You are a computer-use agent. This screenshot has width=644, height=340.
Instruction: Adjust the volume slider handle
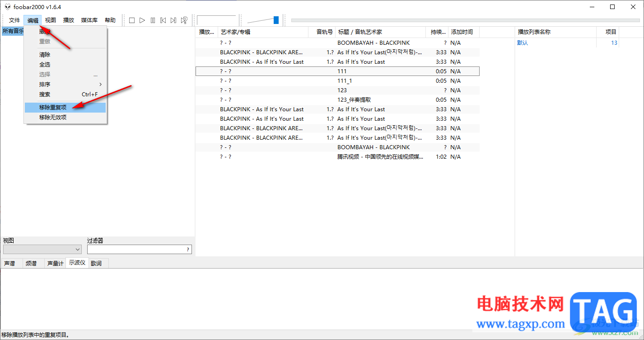(x=276, y=20)
